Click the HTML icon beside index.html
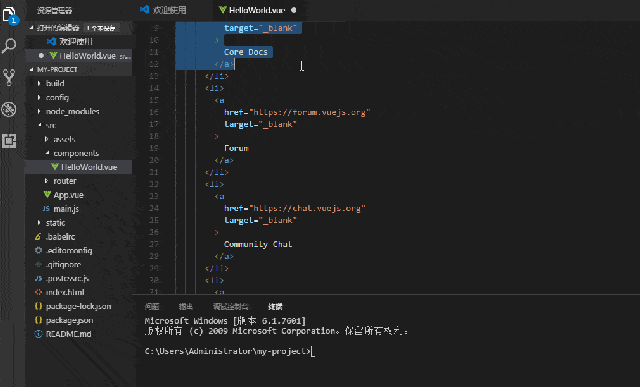The height and width of the screenshot is (387, 640). tap(38, 292)
